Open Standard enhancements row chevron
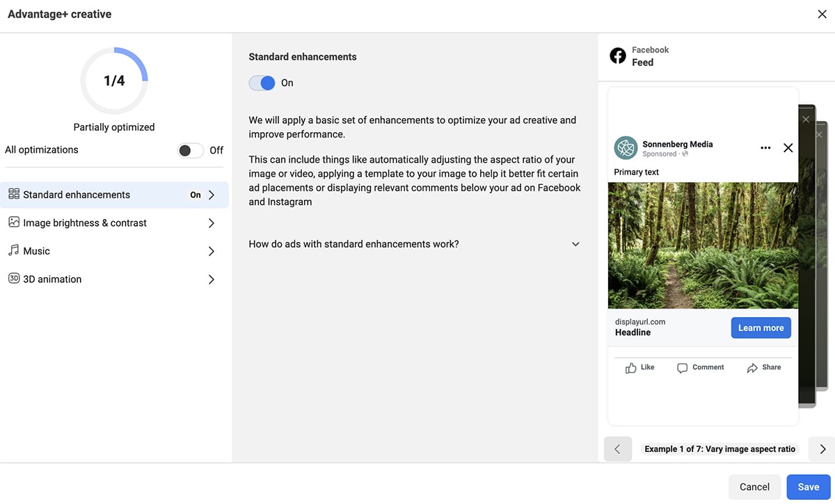Screen dimensions: 835x504 (x=212, y=195)
